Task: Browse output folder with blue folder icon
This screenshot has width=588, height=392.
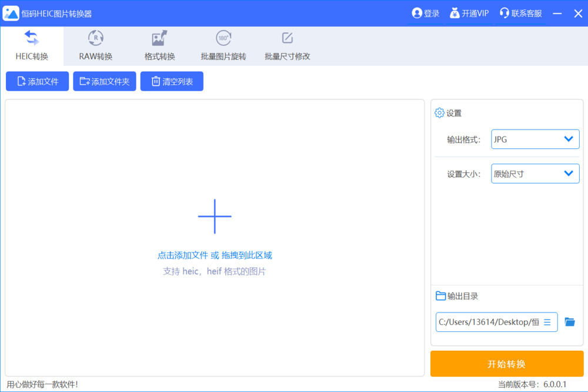Action: 569,322
